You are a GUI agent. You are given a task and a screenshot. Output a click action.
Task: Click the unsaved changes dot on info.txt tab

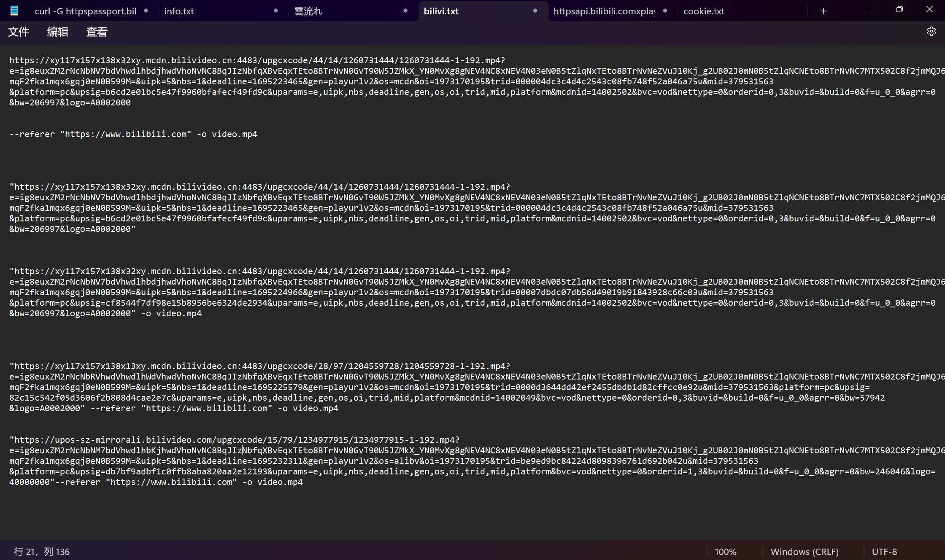pyautogui.click(x=275, y=11)
